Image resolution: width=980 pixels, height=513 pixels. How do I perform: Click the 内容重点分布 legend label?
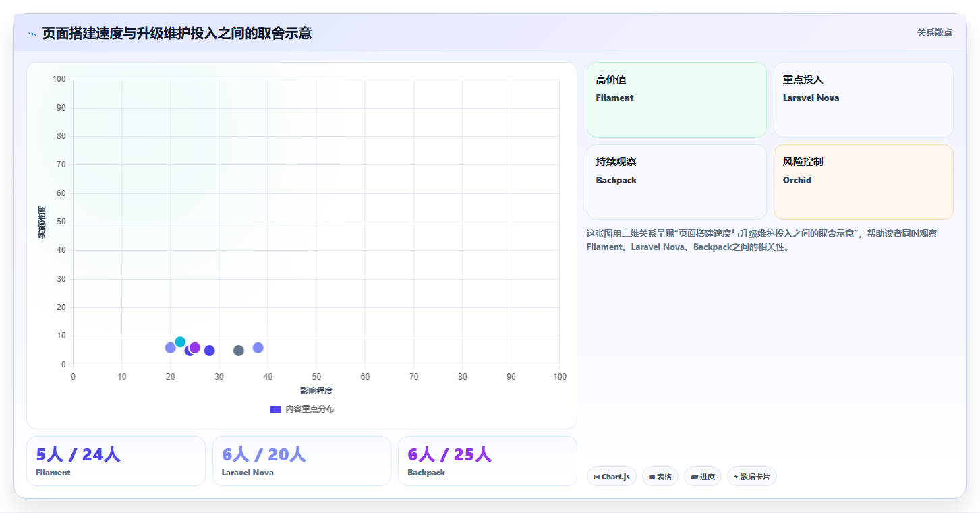(310, 409)
